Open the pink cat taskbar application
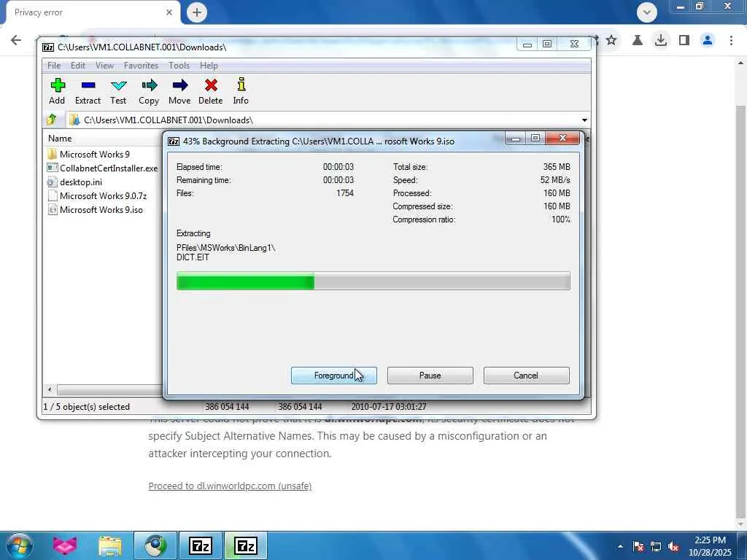This screenshot has width=747, height=560. [65, 545]
